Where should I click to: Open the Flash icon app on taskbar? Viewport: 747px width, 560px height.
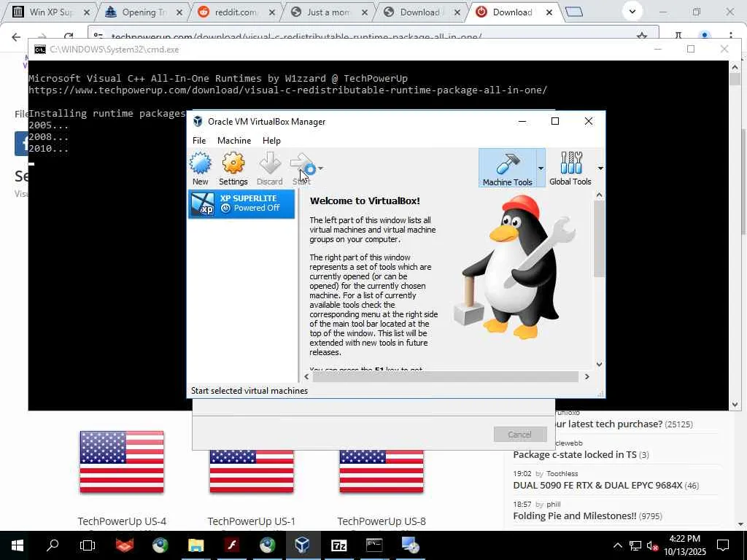pyautogui.click(x=232, y=545)
